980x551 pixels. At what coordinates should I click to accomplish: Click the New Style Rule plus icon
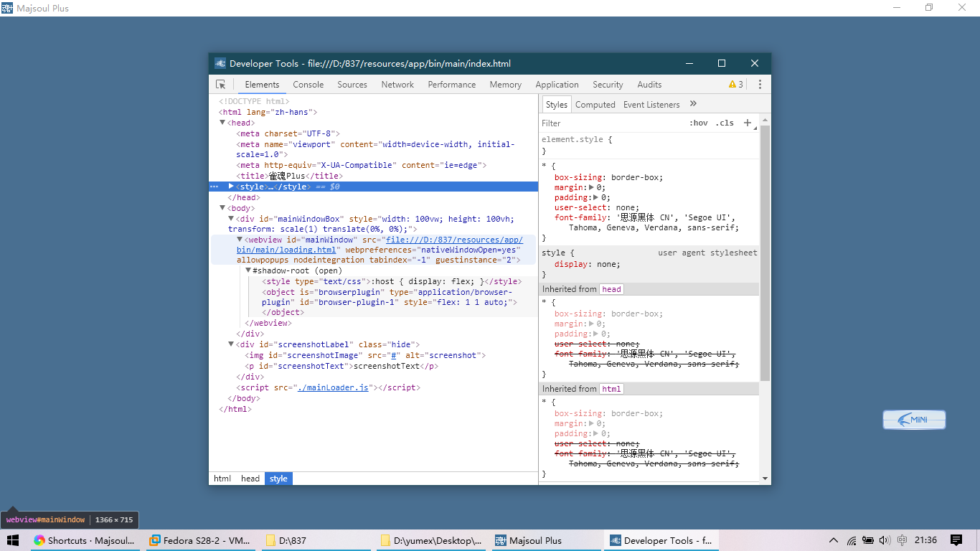coord(748,123)
